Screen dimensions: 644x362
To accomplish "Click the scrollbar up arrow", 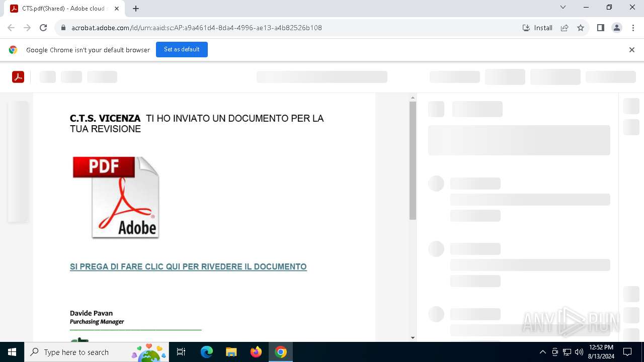I will (x=413, y=98).
